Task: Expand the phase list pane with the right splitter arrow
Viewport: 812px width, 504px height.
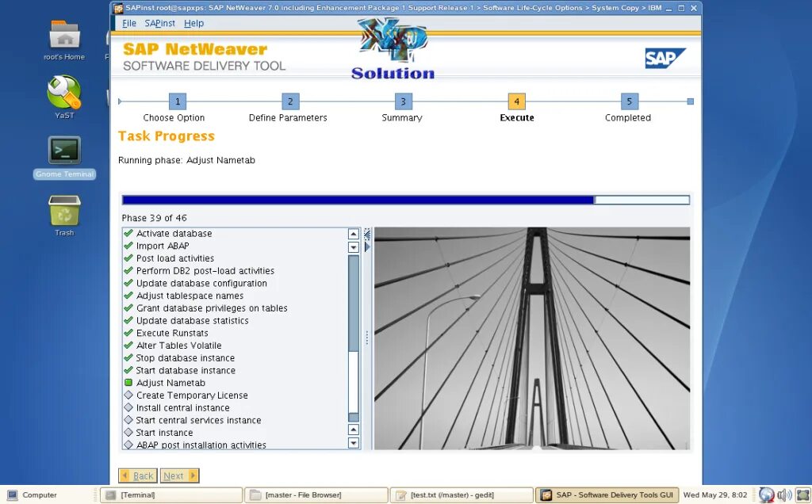Action: coord(367,247)
